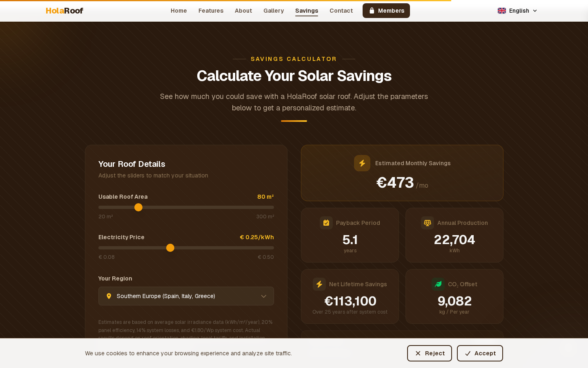The image size is (588, 368).
Task: Click the lightning bolt icon beside Estimated Monthly Savings
Action: (x=362, y=163)
